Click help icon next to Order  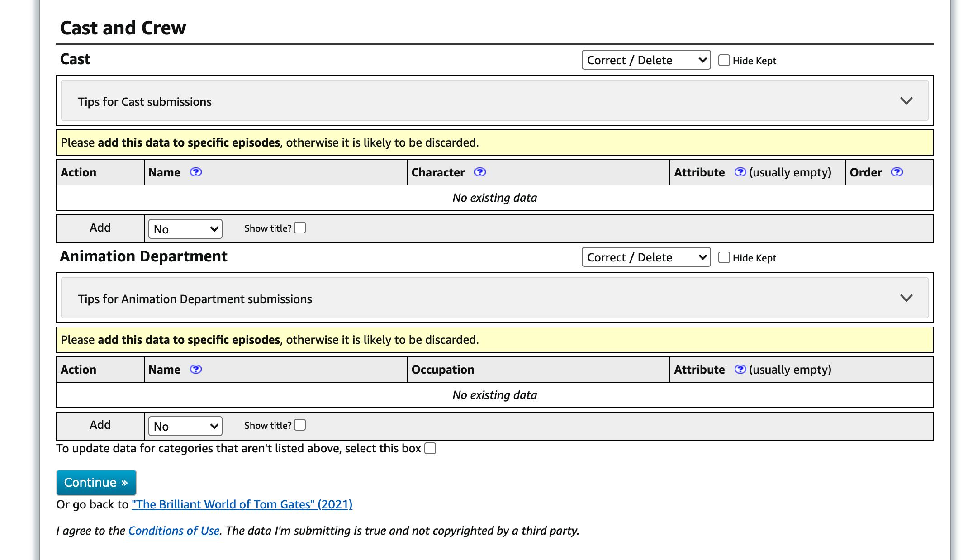click(897, 172)
